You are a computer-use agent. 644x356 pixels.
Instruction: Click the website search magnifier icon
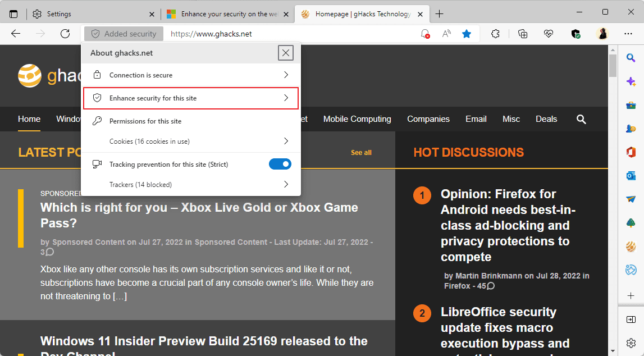(x=581, y=119)
